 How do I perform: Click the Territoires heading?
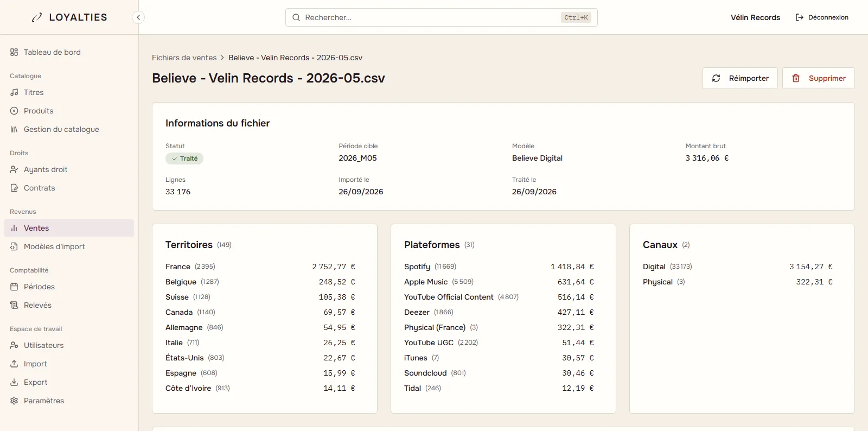[189, 245]
